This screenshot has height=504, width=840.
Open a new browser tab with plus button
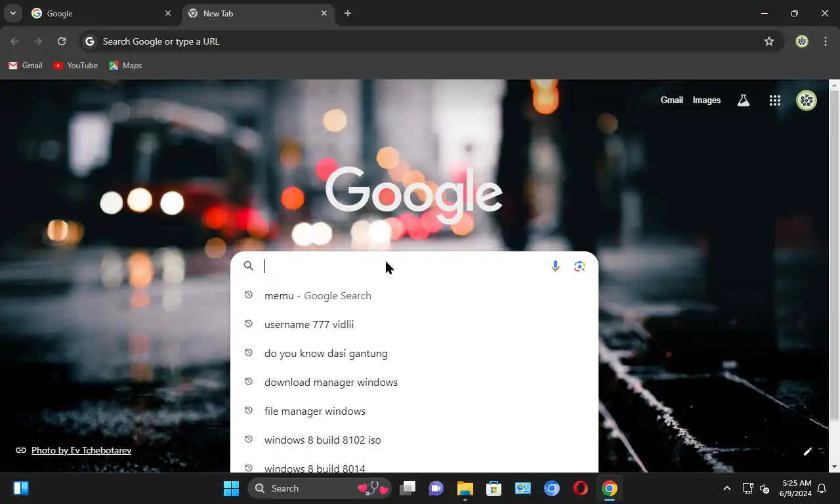(x=348, y=13)
